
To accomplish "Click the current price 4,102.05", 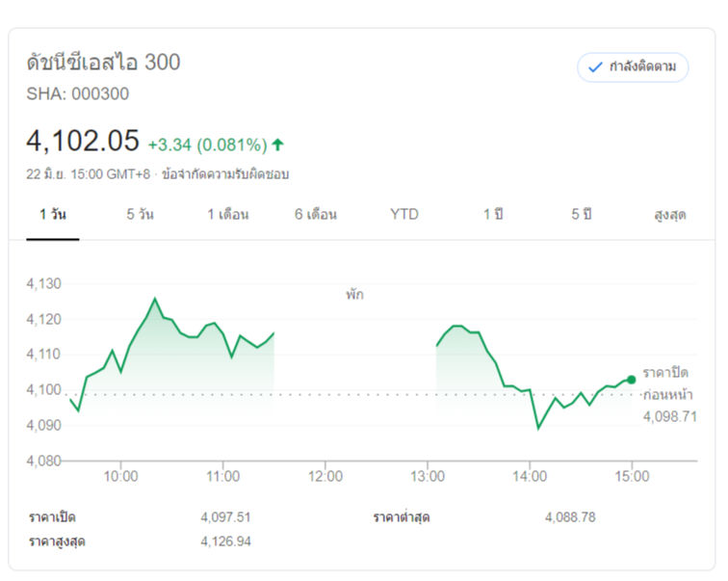I will click(x=83, y=142).
